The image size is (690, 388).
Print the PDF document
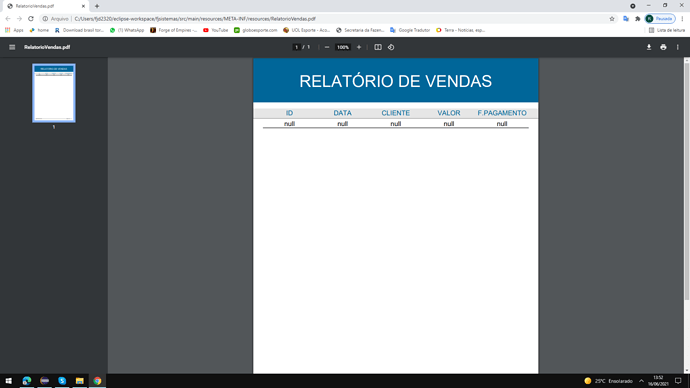663,47
